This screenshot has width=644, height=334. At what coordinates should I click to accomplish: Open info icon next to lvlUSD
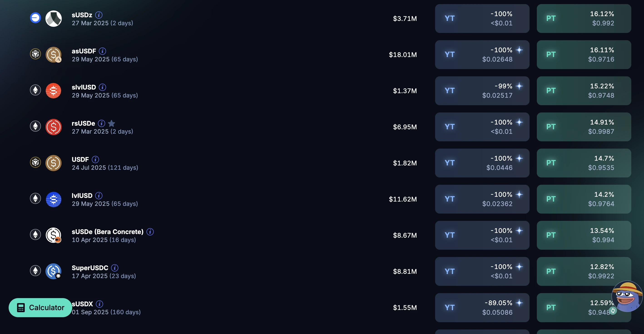(99, 195)
